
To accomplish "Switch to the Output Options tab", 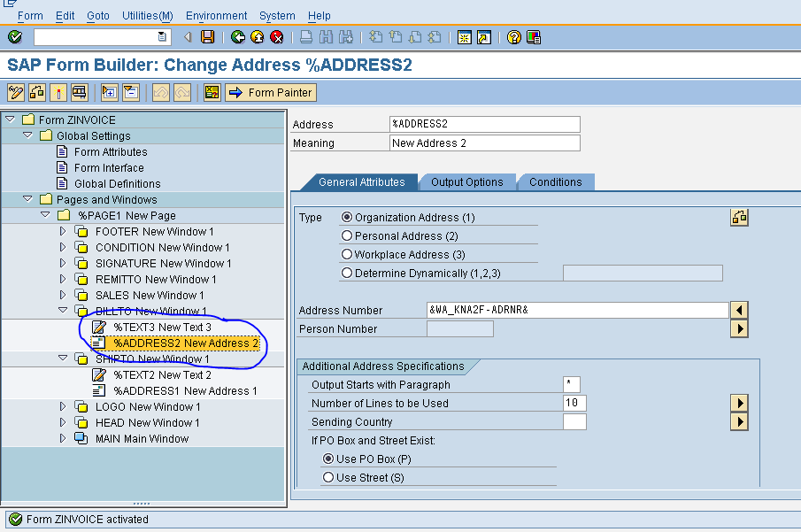I will point(467,182).
